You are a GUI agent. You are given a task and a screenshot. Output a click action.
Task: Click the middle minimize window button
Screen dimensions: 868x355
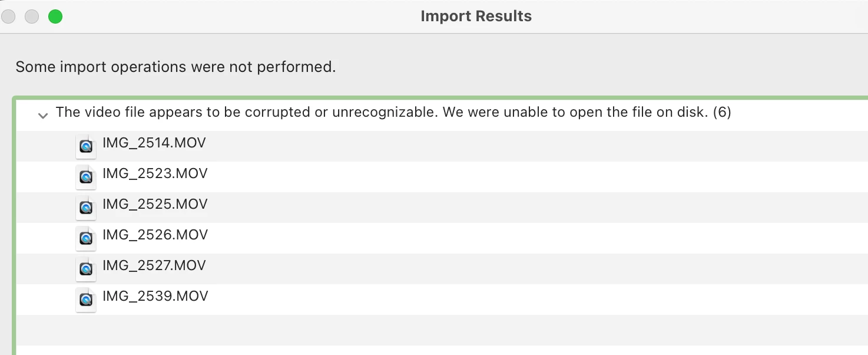click(32, 17)
